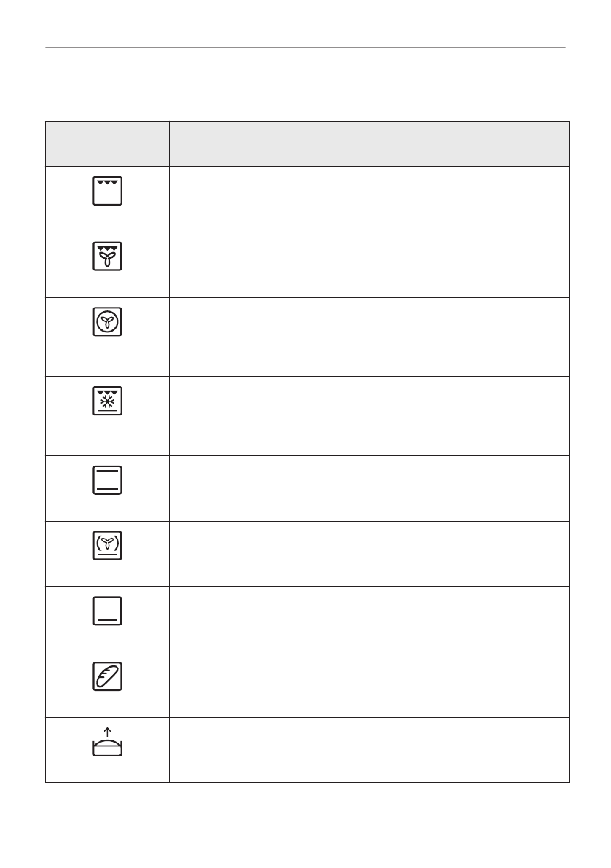Select the grill heating function icon

(x=107, y=192)
